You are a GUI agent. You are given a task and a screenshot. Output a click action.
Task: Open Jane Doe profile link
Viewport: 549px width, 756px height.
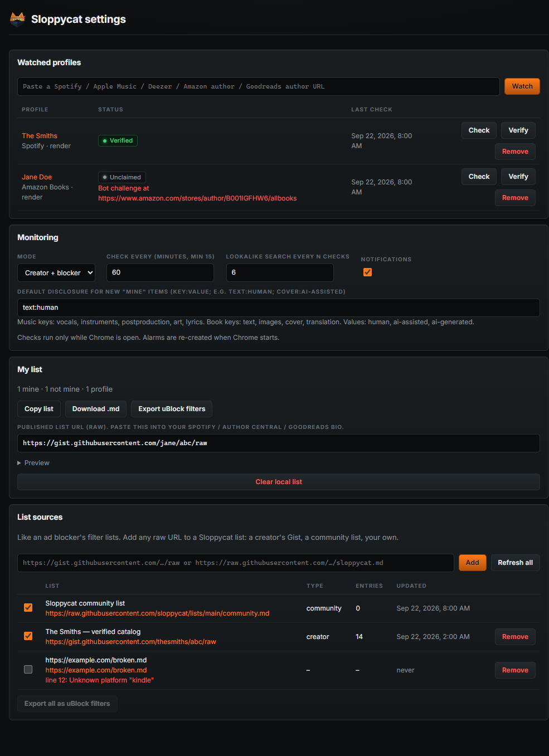37,177
